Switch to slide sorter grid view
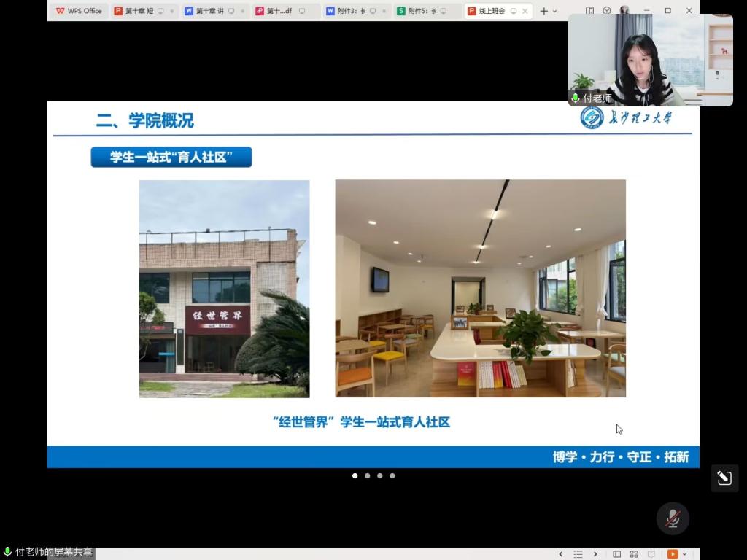Viewport: 747px width, 560px height. pos(634,554)
